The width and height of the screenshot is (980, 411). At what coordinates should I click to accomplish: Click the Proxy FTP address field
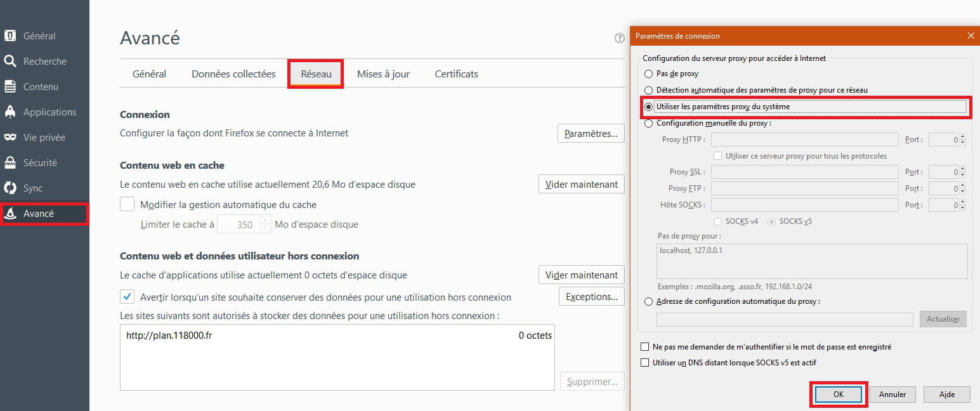(x=804, y=188)
